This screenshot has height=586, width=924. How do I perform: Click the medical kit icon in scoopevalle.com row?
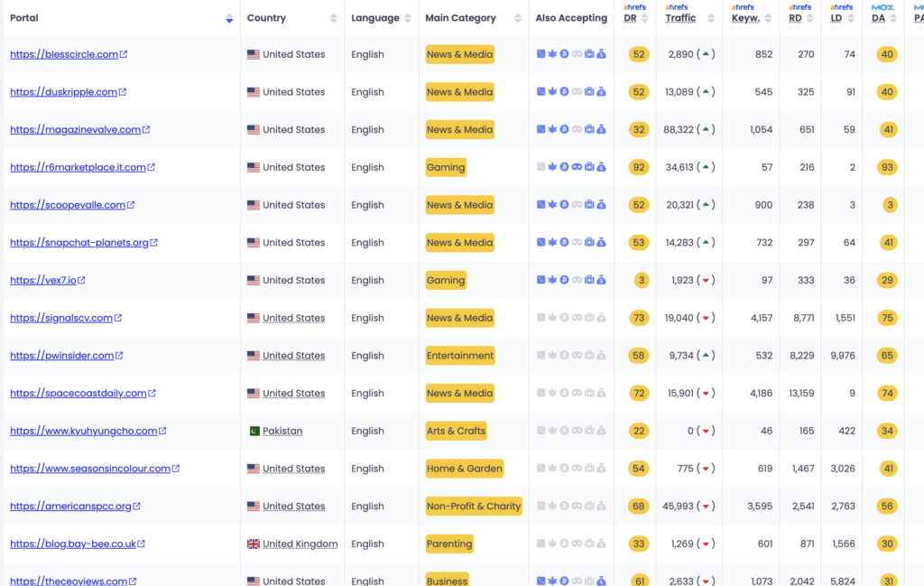(x=589, y=205)
